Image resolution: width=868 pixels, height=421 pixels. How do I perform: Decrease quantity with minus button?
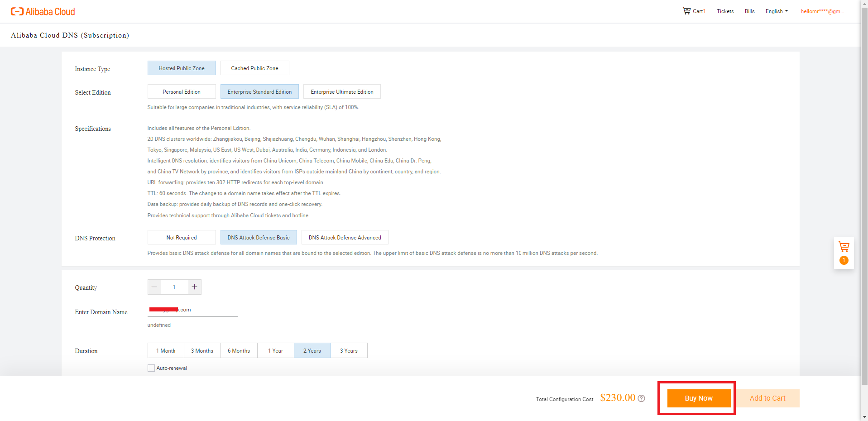coord(154,287)
